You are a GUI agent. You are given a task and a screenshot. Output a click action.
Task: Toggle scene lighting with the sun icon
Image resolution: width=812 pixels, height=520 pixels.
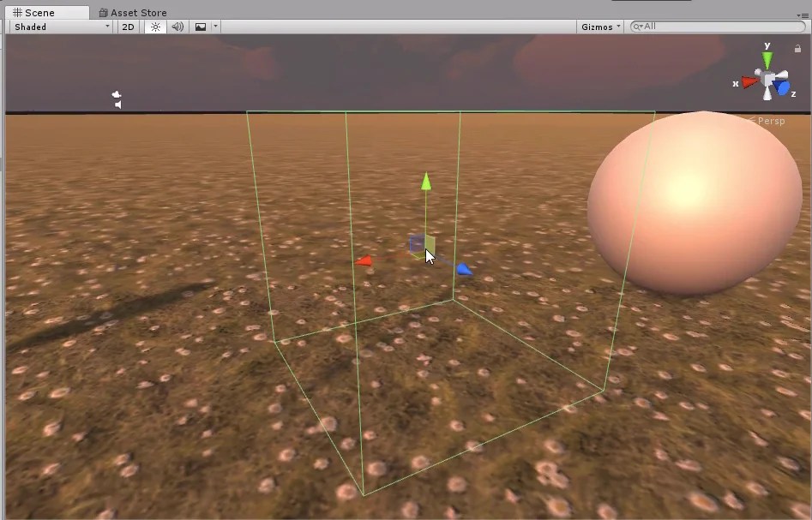coord(154,27)
